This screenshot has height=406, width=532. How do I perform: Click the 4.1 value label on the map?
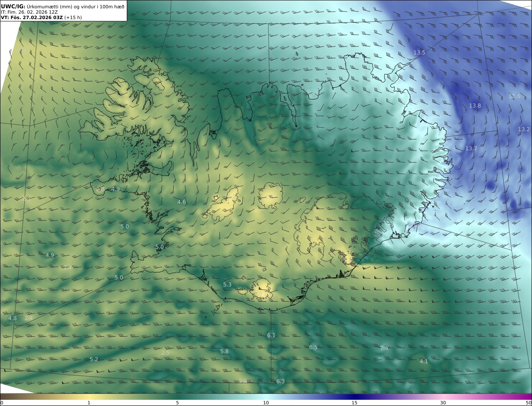pos(424,362)
